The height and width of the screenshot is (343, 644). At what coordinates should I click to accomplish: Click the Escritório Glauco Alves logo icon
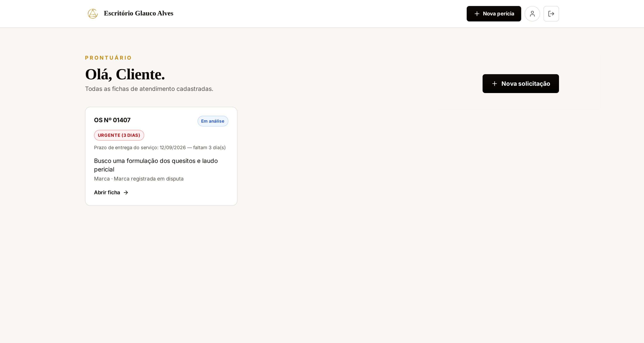93,14
